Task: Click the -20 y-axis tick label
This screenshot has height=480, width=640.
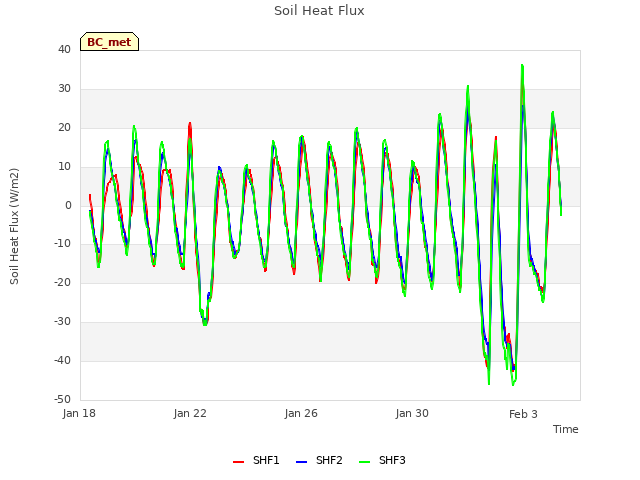Action: click(62, 282)
